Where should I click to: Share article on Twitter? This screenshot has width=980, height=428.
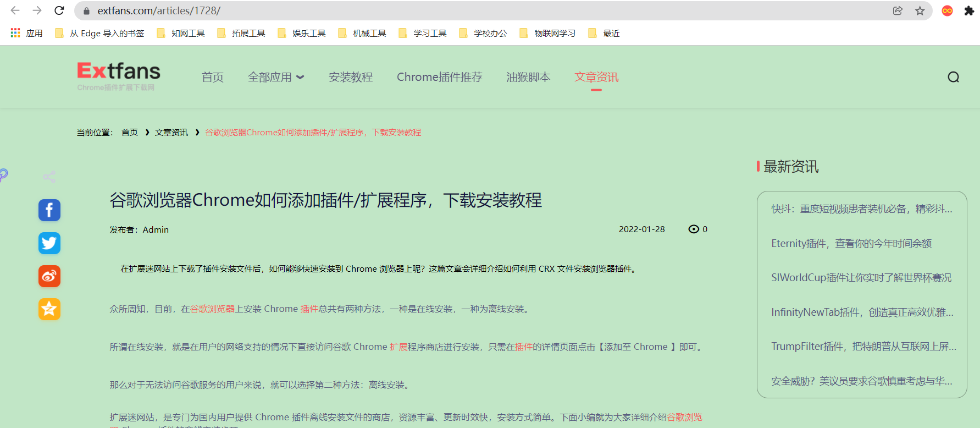click(49, 243)
